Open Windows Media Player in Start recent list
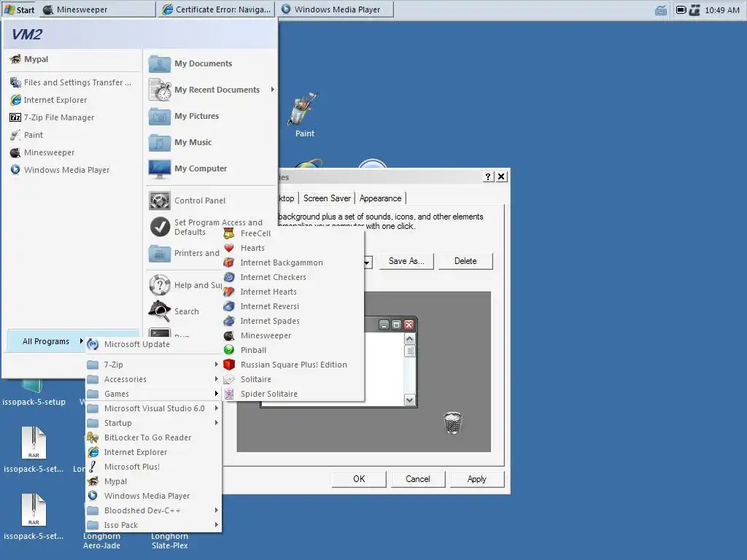 [74, 170]
